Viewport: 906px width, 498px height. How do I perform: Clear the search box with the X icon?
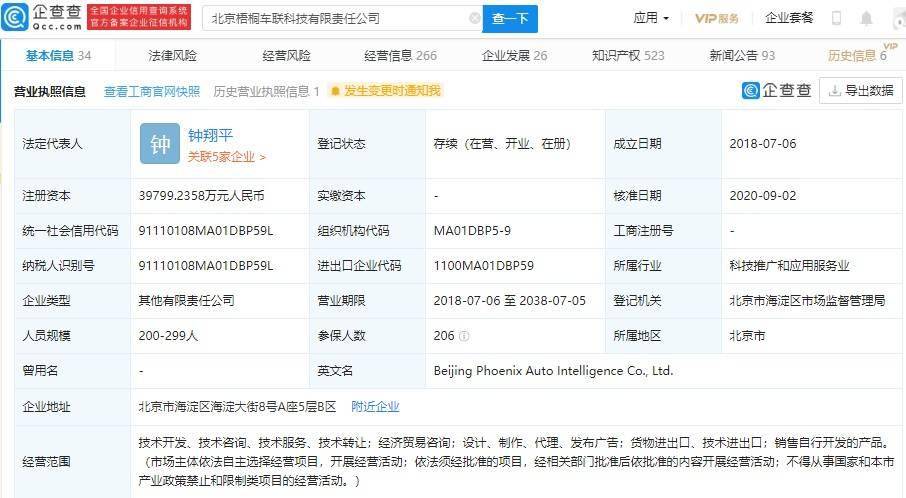[x=474, y=18]
